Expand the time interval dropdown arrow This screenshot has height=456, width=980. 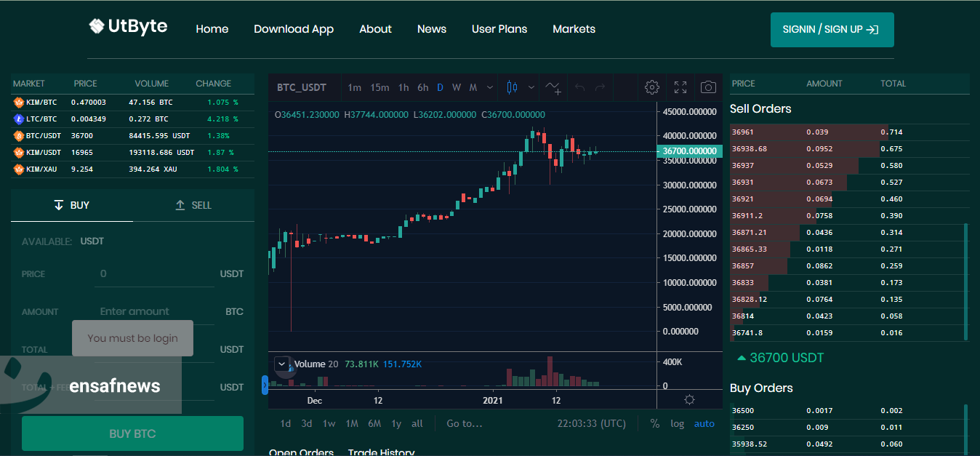point(490,87)
